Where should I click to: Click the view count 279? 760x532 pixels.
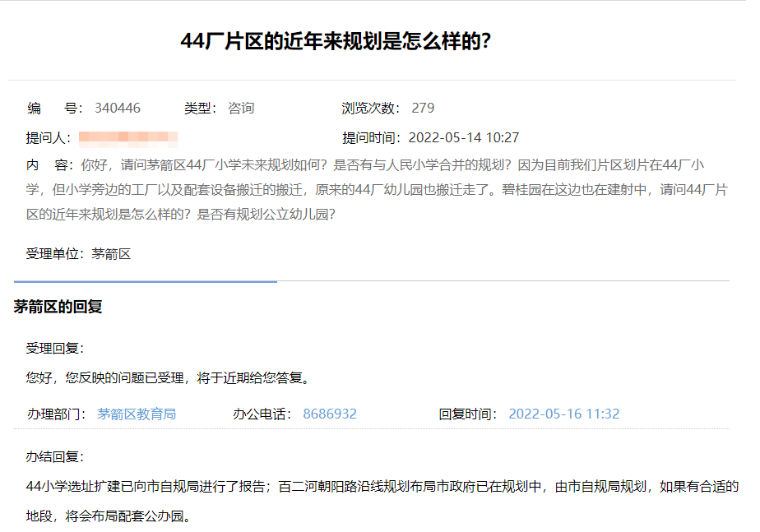[423, 109]
